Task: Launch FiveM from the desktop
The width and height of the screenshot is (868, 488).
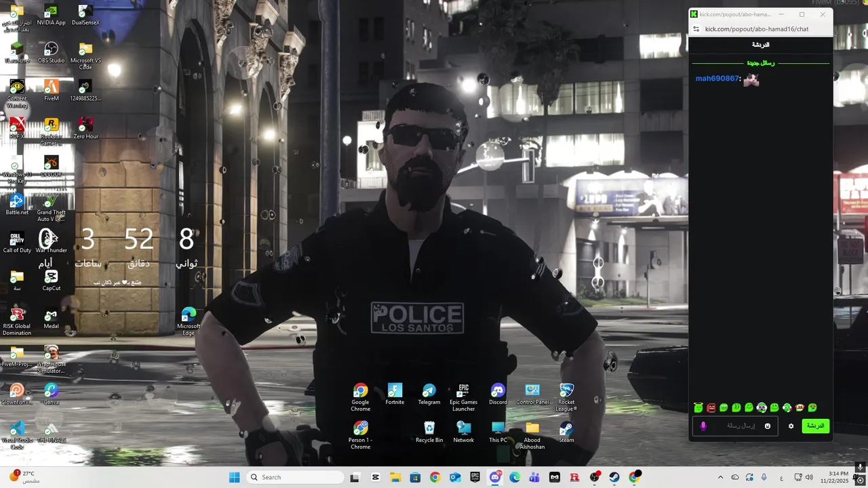Action: pyautogui.click(x=51, y=91)
